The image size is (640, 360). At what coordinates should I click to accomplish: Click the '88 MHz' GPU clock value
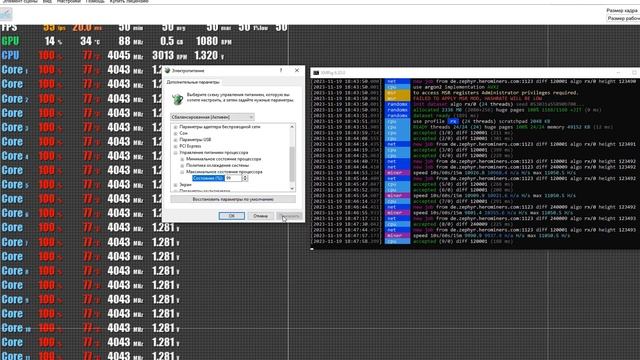coord(131,41)
